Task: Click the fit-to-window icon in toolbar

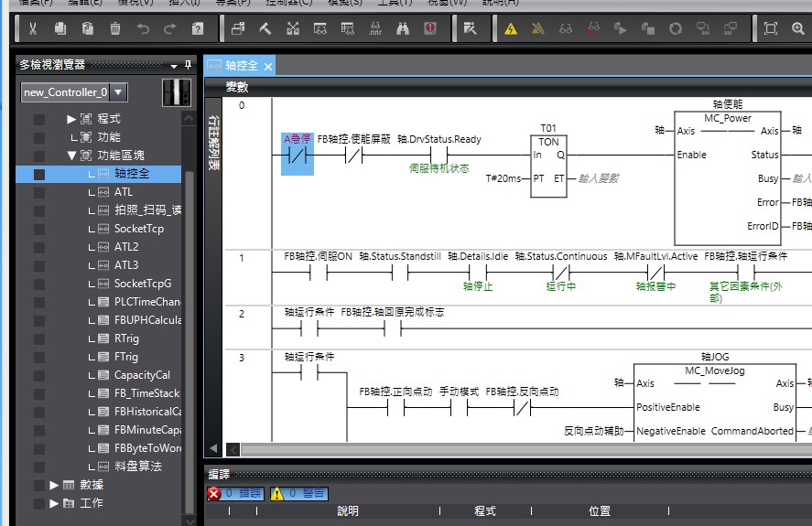Action: point(771,28)
